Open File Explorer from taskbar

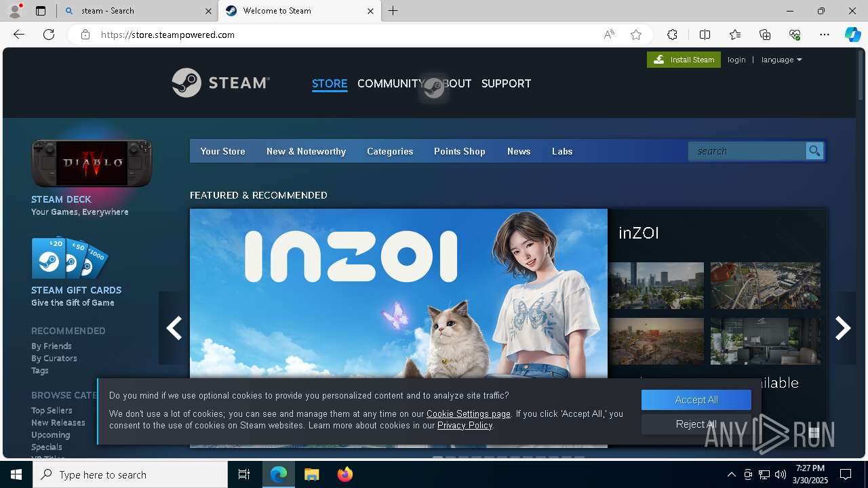[312, 474]
